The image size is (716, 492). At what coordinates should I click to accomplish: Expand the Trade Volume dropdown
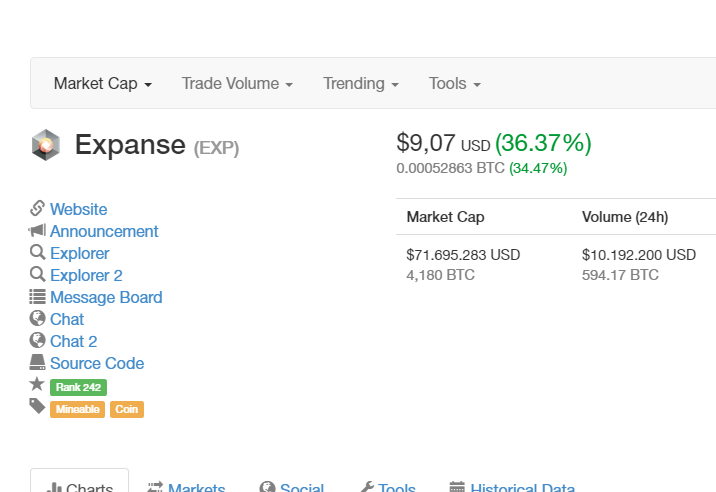237,84
